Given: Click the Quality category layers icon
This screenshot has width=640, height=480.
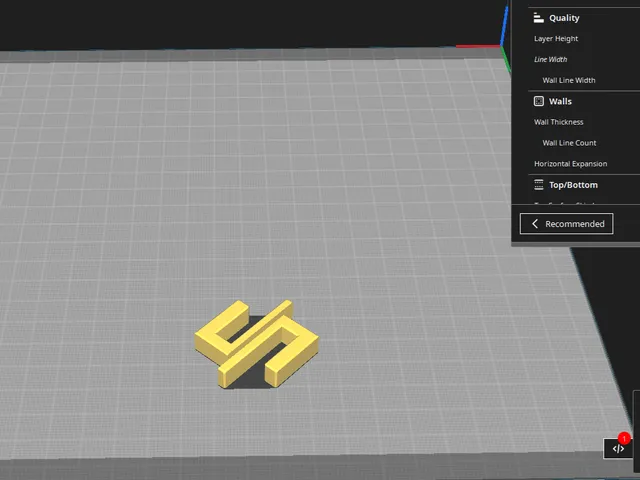Looking at the screenshot, I should tap(538, 18).
